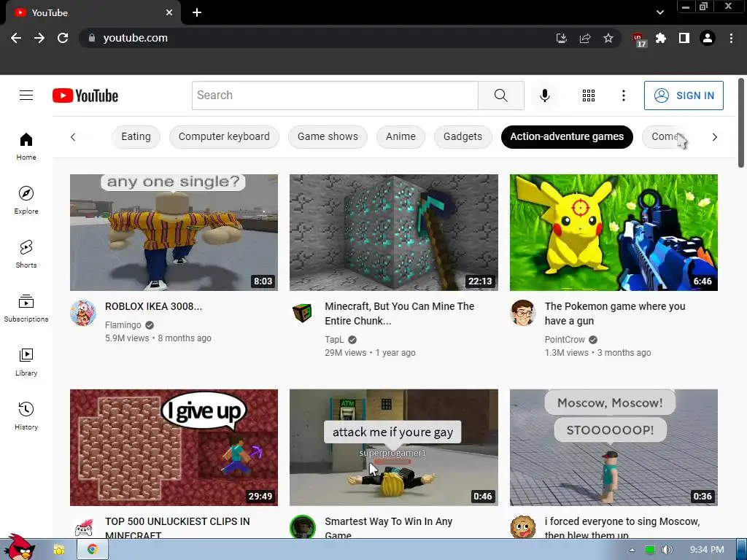
Task: Click title 'The Pokemon game where you have a gun'
Action: tap(614, 314)
